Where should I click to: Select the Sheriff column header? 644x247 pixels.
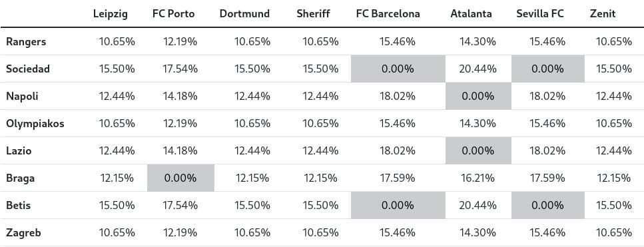313,14
